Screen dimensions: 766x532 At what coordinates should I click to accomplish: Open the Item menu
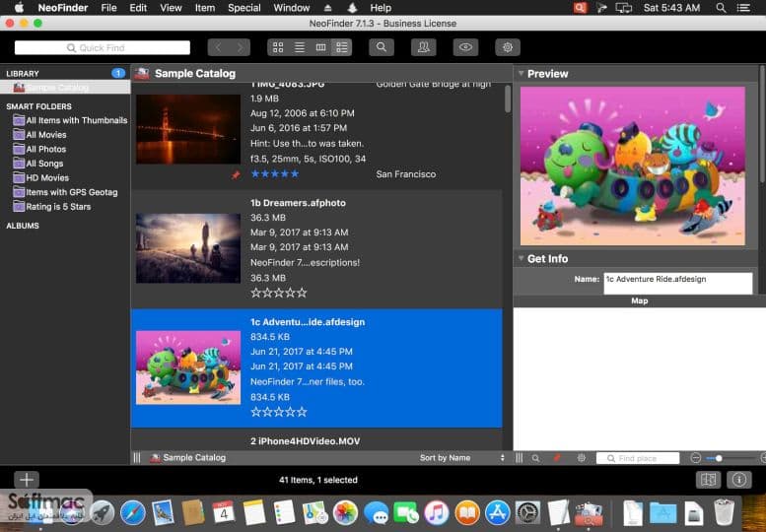point(205,8)
